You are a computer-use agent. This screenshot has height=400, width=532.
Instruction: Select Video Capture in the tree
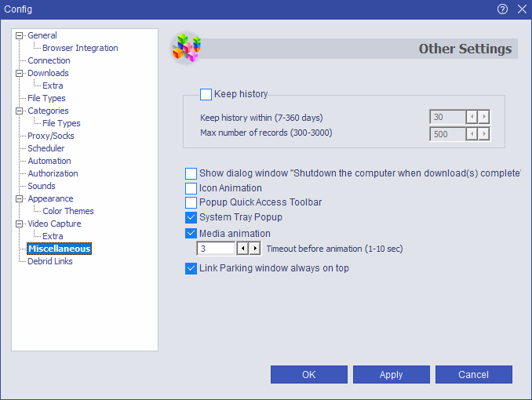click(54, 224)
